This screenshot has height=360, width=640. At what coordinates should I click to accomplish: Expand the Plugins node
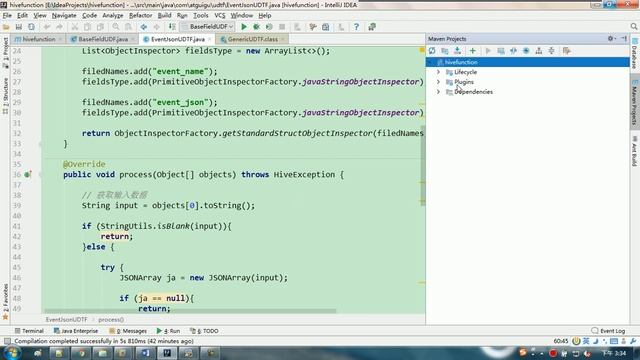click(438, 82)
